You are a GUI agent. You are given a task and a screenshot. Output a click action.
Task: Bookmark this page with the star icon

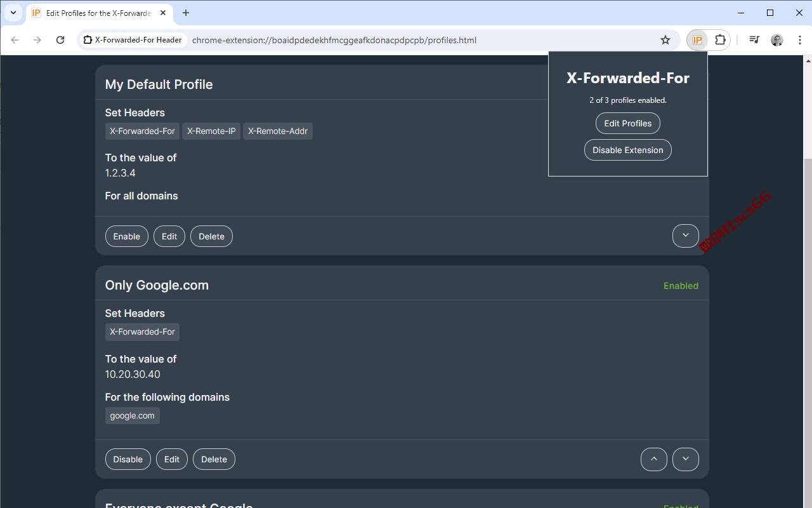665,40
